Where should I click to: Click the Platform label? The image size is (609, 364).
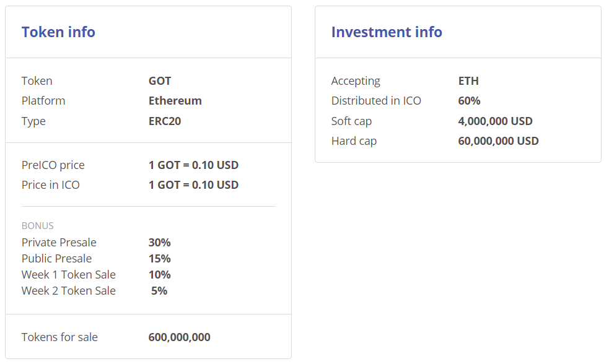click(x=43, y=101)
